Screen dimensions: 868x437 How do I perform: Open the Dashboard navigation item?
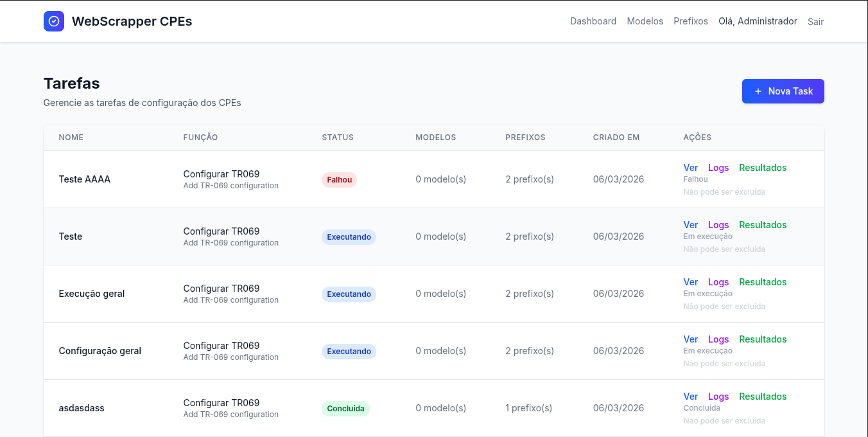pyautogui.click(x=593, y=21)
